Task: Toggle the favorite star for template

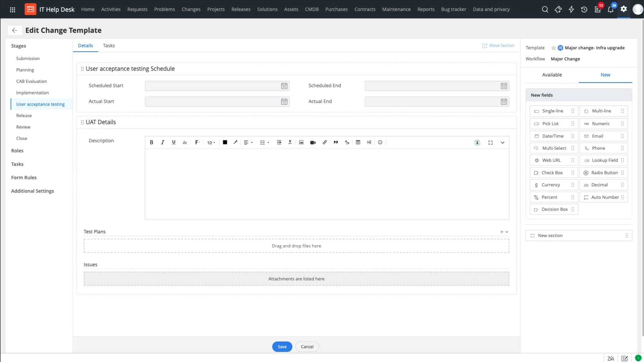Action: click(553, 48)
